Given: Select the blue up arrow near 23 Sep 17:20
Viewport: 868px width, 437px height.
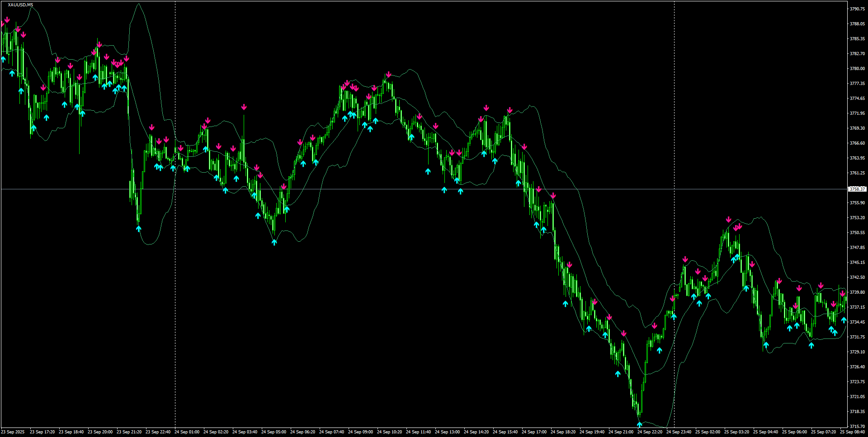Looking at the screenshot, I should coord(47,117).
